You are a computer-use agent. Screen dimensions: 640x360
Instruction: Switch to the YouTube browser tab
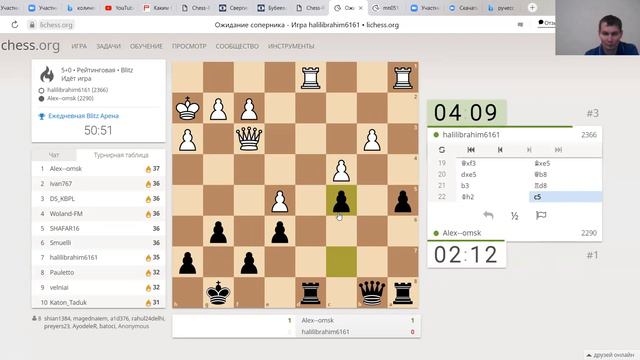pyautogui.click(x=119, y=8)
